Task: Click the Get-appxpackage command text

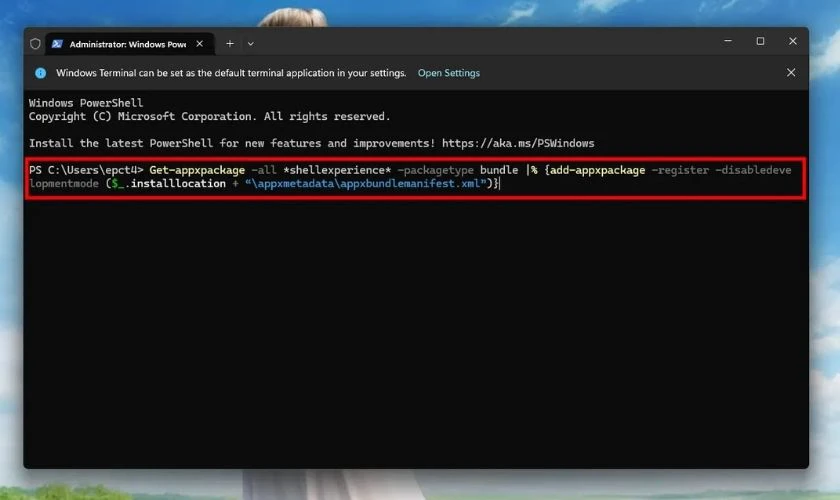Action: click(x=197, y=170)
